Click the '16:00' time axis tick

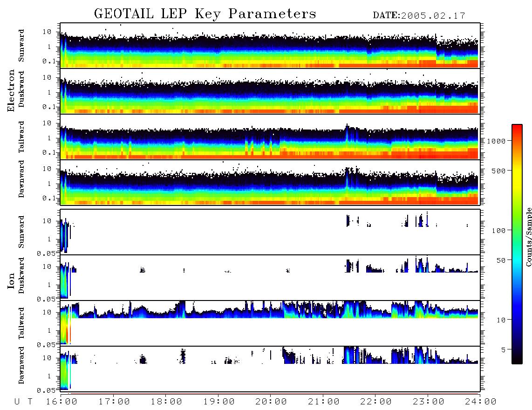coord(61,402)
